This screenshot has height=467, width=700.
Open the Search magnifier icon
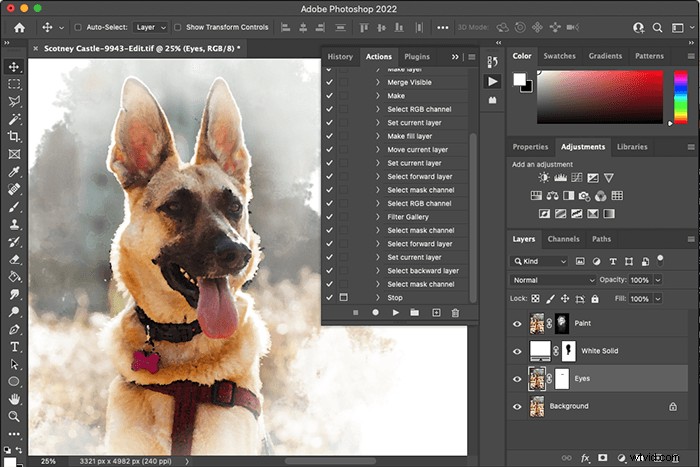(x=657, y=28)
